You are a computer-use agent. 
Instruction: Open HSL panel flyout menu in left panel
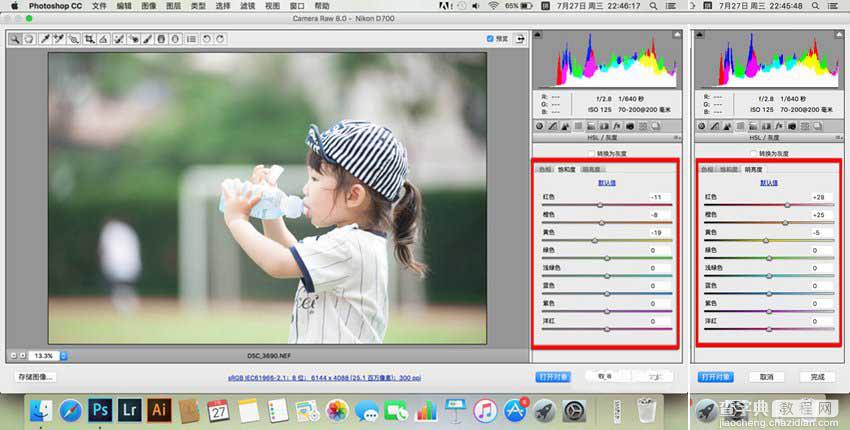(677, 138)
